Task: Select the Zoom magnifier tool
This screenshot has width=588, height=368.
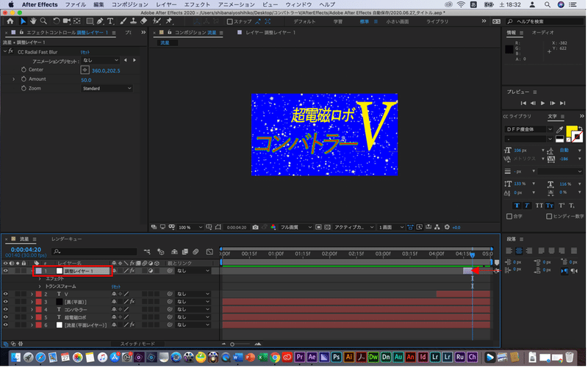Action: (x=43, y=21)
